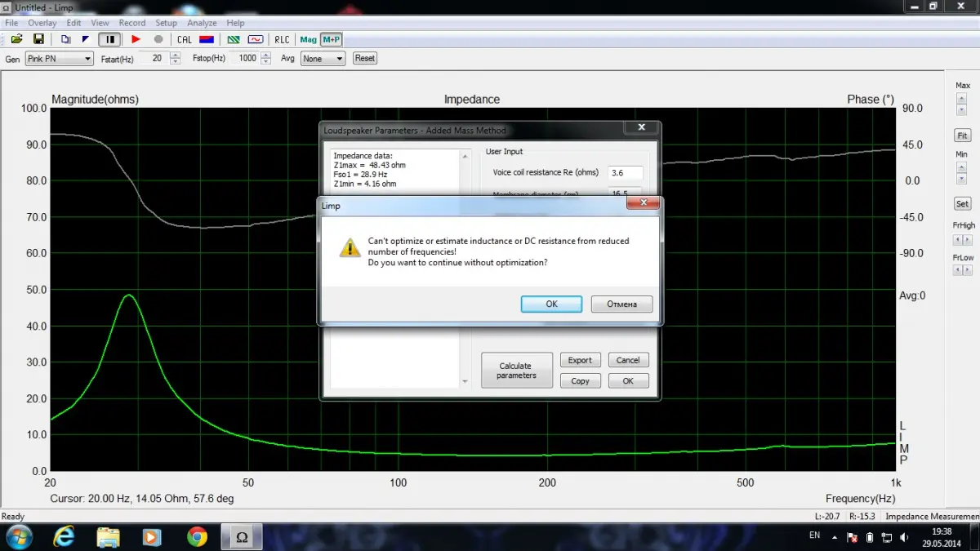Viewport: 980px width, 551px height.
Task: Toggle the pause button in toolbar
Action: tap(109, 39)
